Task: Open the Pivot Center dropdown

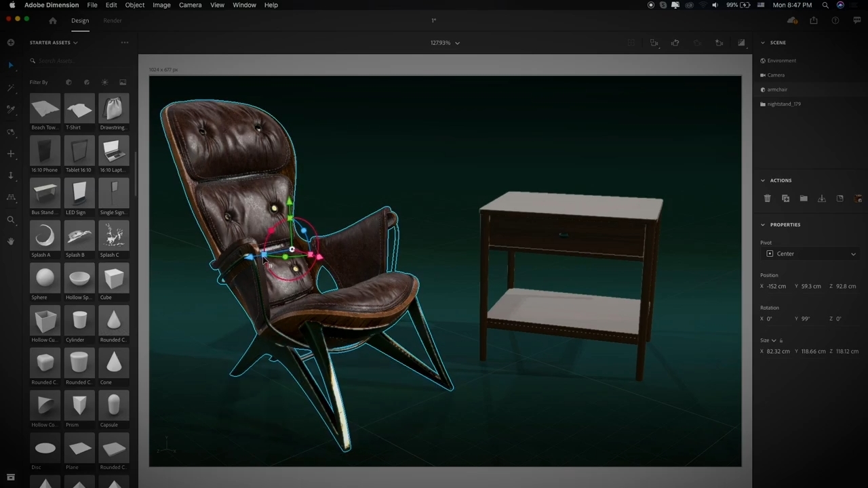Action: [x=810, y=253]
